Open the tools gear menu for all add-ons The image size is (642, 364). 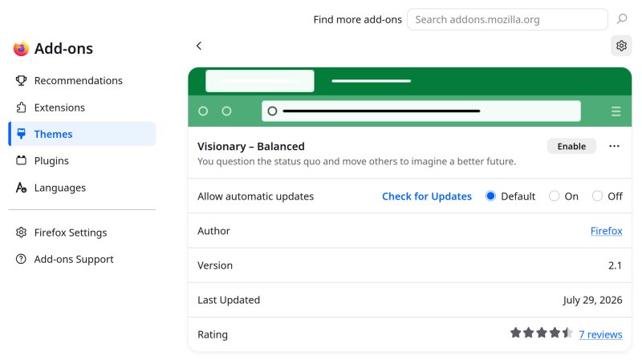(x=621, y=46)
